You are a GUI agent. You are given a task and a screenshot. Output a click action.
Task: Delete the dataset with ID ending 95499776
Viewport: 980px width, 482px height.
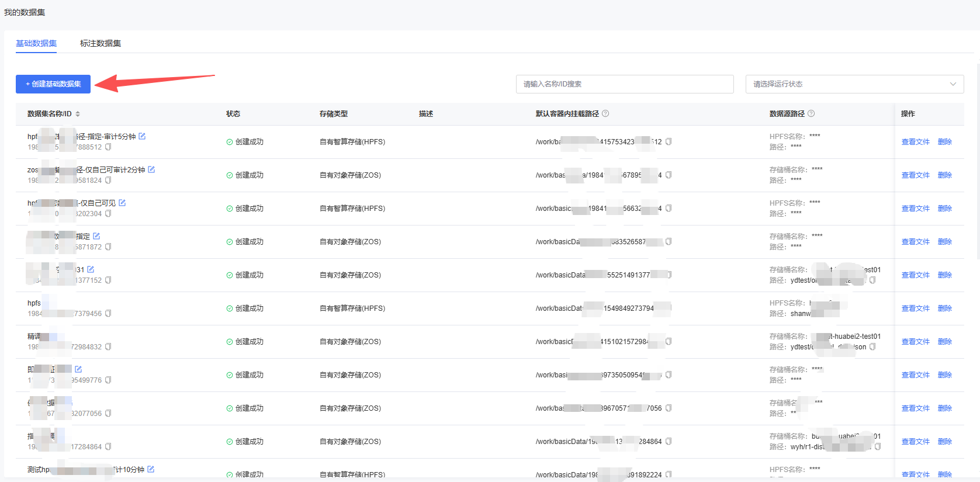point(944,375)
